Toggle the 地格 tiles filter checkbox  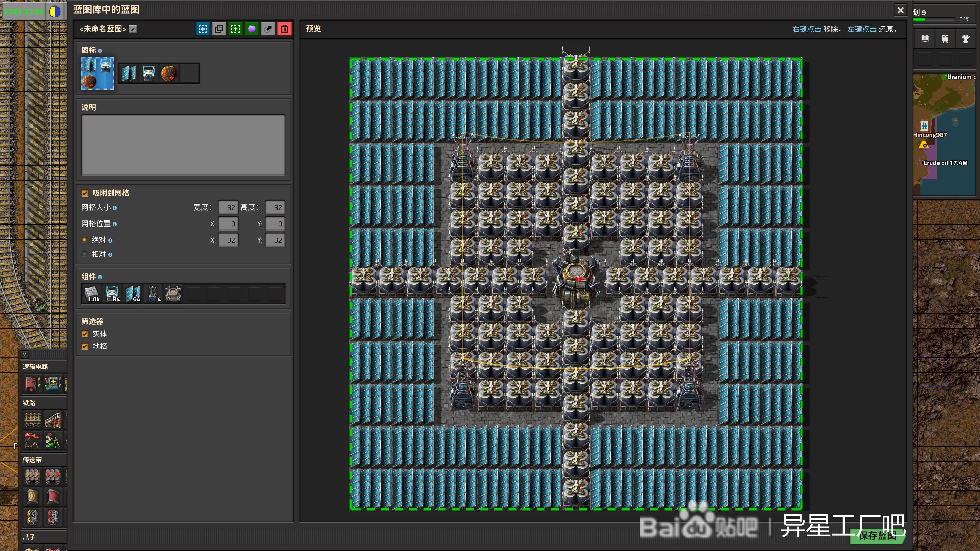tap(85, 346)
